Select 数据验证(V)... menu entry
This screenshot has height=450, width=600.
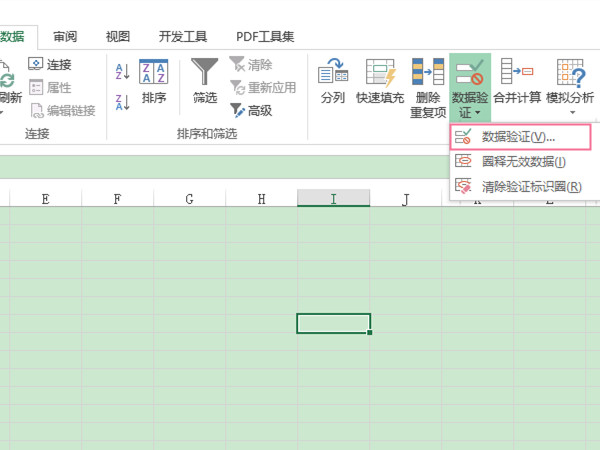(517, 136)
